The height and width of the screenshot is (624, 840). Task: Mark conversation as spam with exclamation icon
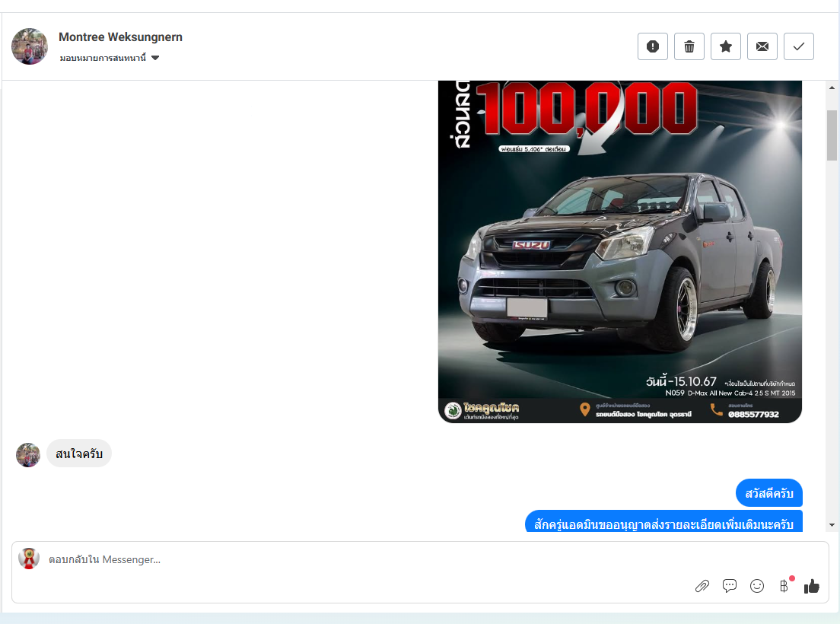pos(653,46)
